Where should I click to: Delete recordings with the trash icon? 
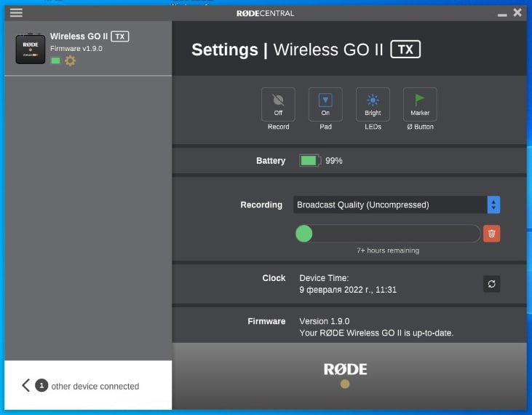[x=491, y=234]
